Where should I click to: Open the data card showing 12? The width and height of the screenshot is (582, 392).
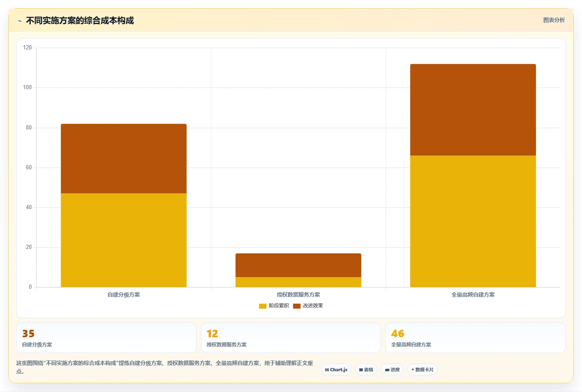click(x=291, y=338)
